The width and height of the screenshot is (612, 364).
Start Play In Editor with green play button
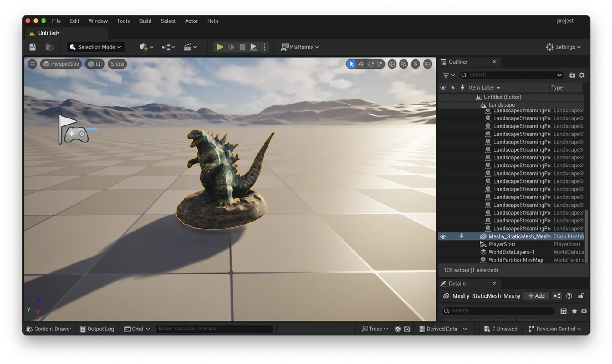click(220, 47)
